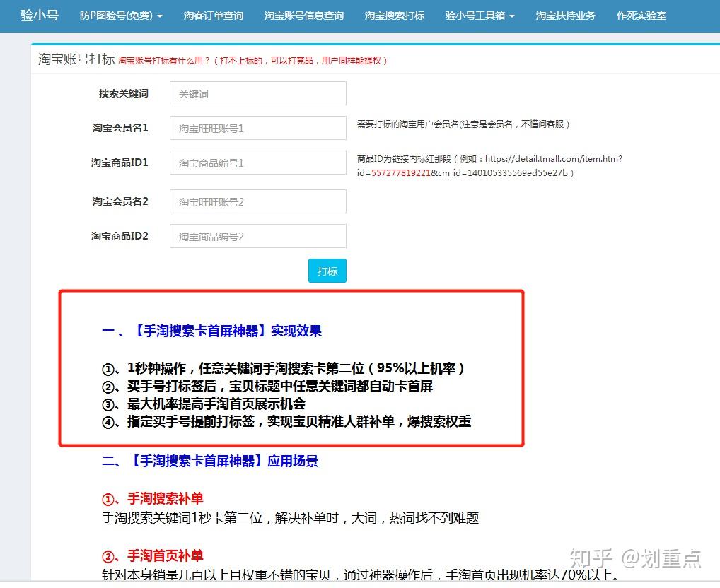The image size is (720, 588).
Task: Select 淘宝搜索打标 menu item
Action: 395,16
